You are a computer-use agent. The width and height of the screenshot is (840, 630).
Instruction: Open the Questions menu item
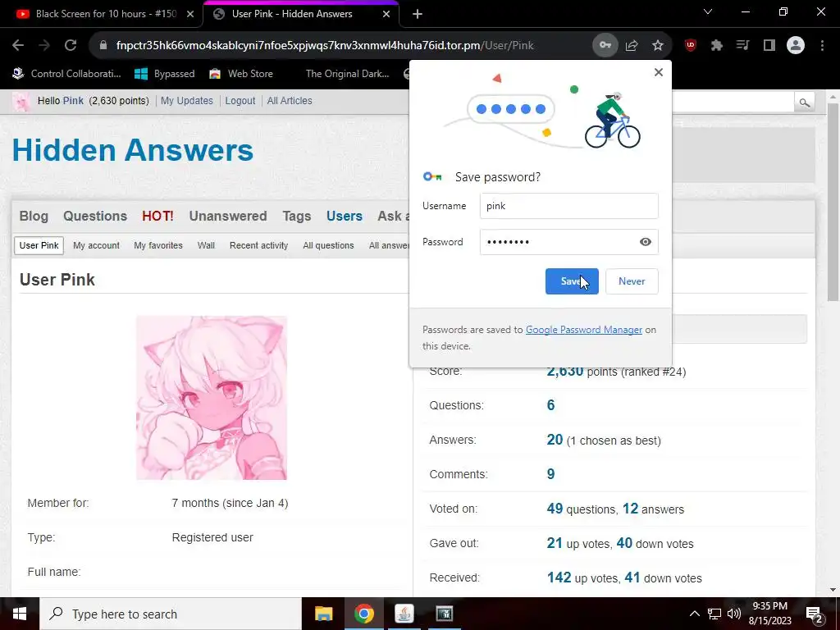coord(95,216)
